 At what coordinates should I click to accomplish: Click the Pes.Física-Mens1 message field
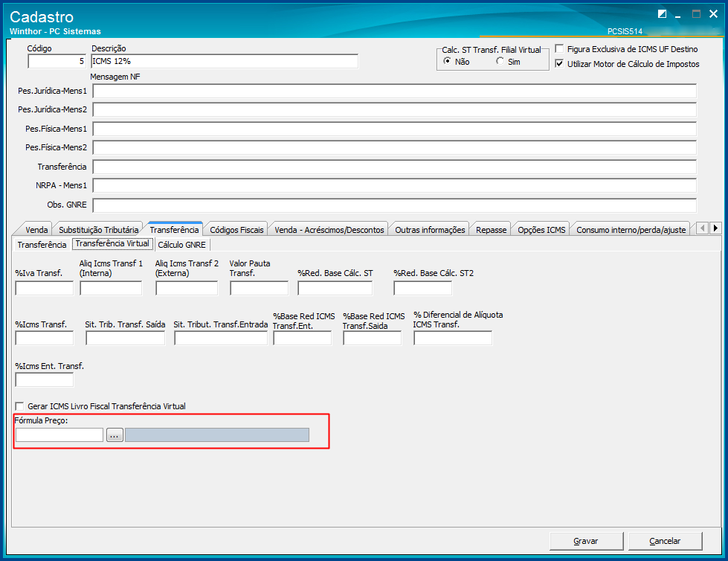pyautogui.click(x=395, y=129)
